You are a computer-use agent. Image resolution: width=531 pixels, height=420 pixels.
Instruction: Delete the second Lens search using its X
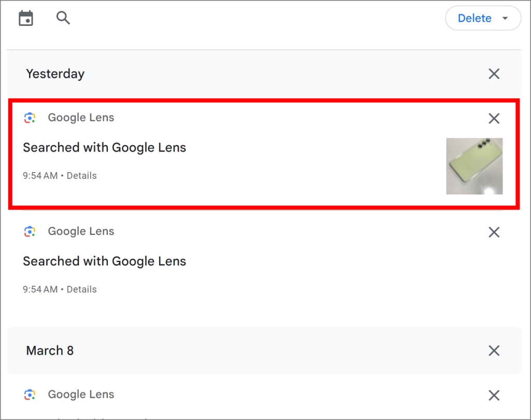(x=494, y=232)
